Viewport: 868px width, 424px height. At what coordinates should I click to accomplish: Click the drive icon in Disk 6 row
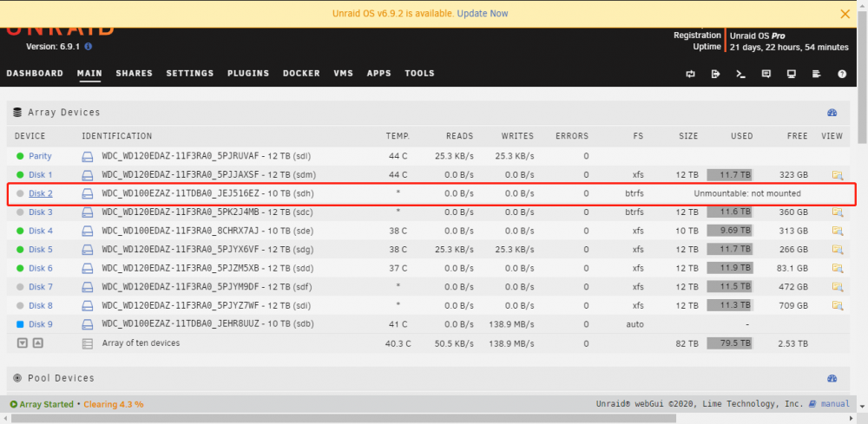[88, 269]
